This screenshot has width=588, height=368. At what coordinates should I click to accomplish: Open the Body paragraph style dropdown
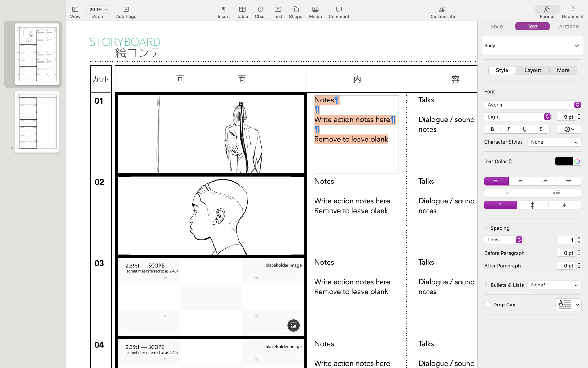[533, 46]
